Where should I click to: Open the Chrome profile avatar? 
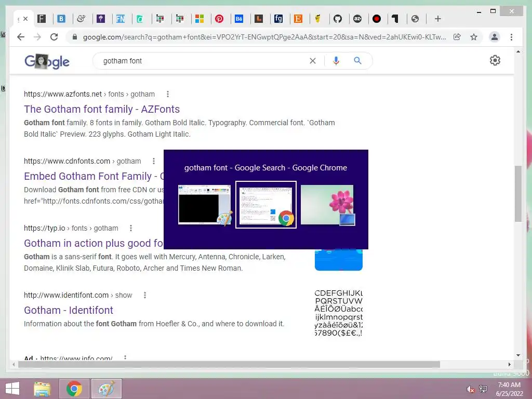point(495,37)
